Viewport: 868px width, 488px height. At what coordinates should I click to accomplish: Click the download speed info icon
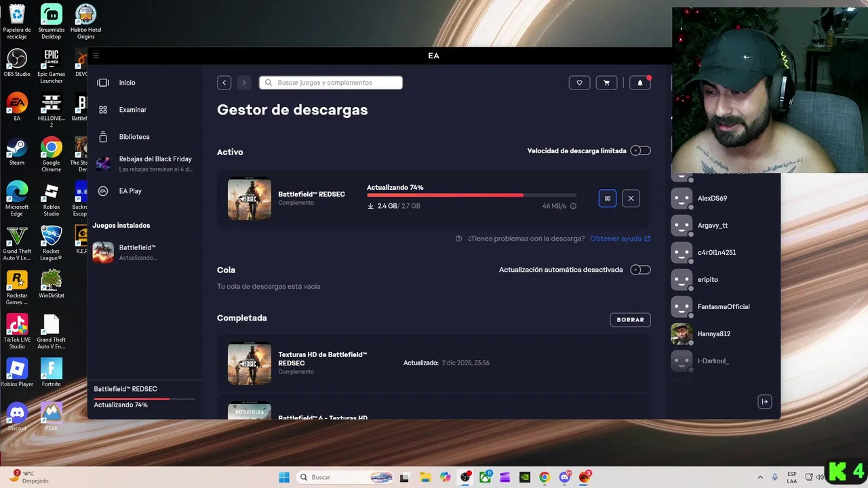(x=573, y=206)
